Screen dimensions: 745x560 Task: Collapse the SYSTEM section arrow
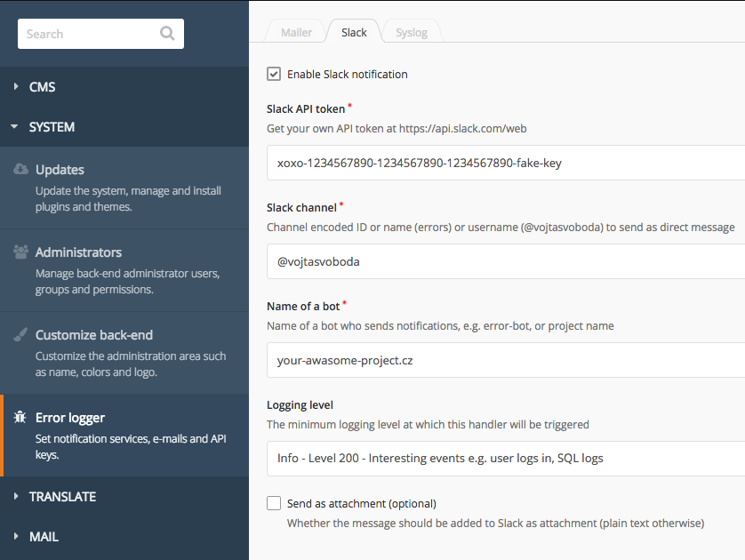(14, 127)
